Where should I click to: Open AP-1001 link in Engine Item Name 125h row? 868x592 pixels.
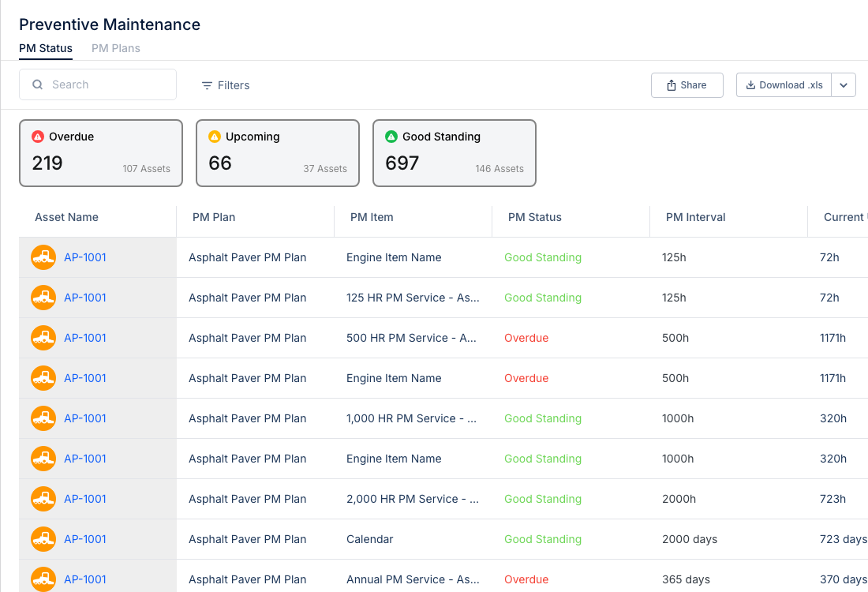coord(84,257)
